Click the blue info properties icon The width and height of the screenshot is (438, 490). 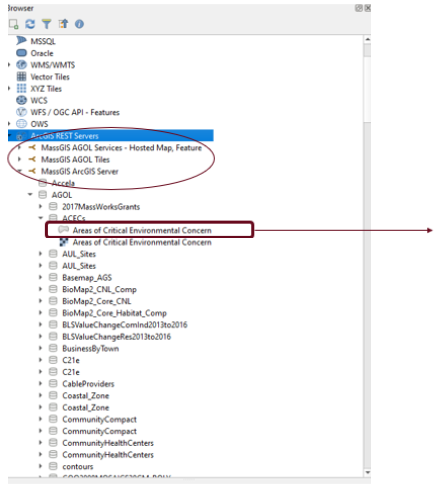click(79, 24)
